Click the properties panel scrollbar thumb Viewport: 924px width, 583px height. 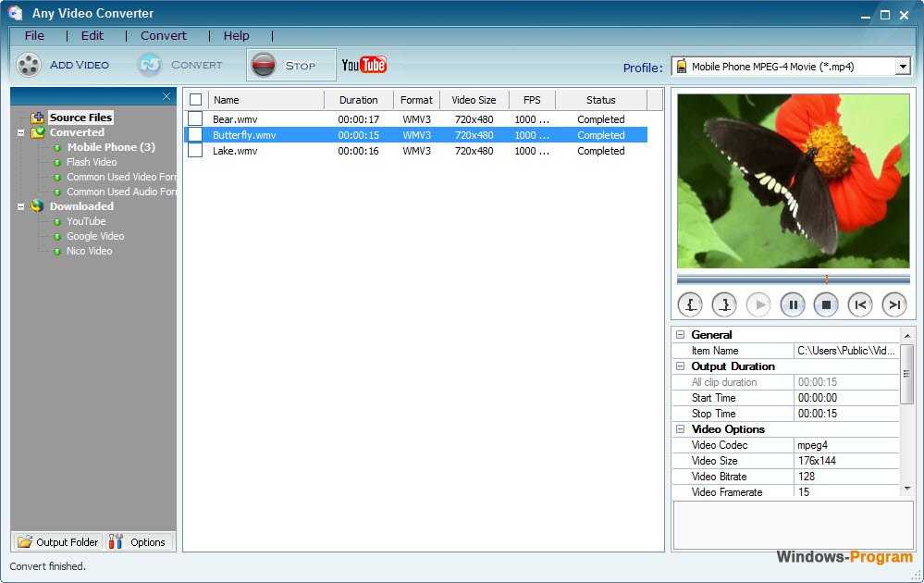coord(906,374)
